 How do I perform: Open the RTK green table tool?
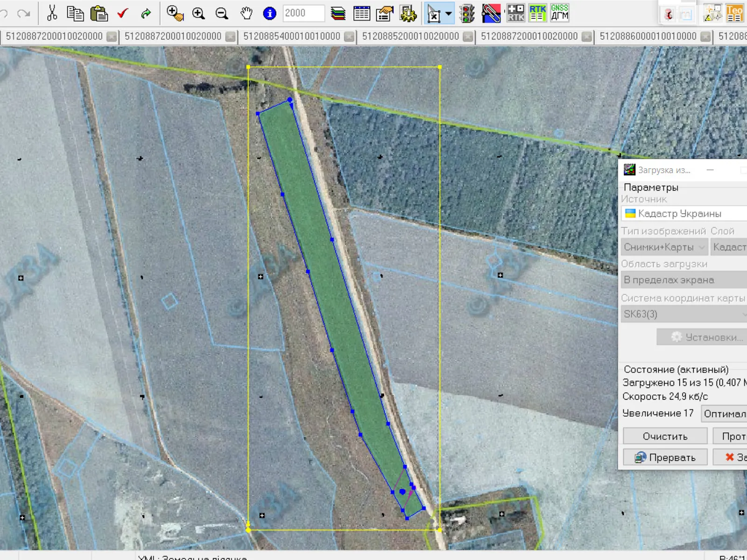pos(537,13)
